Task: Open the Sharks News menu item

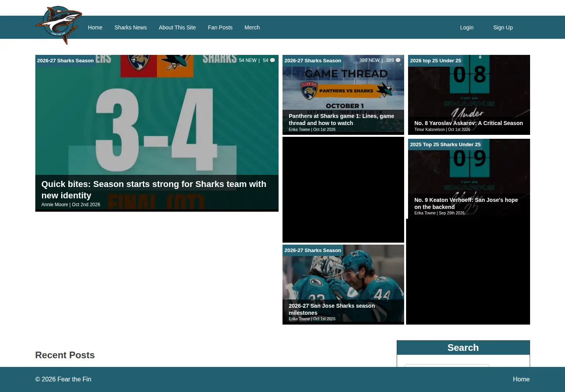Action: pyautogui.click(x=131, y=27)
